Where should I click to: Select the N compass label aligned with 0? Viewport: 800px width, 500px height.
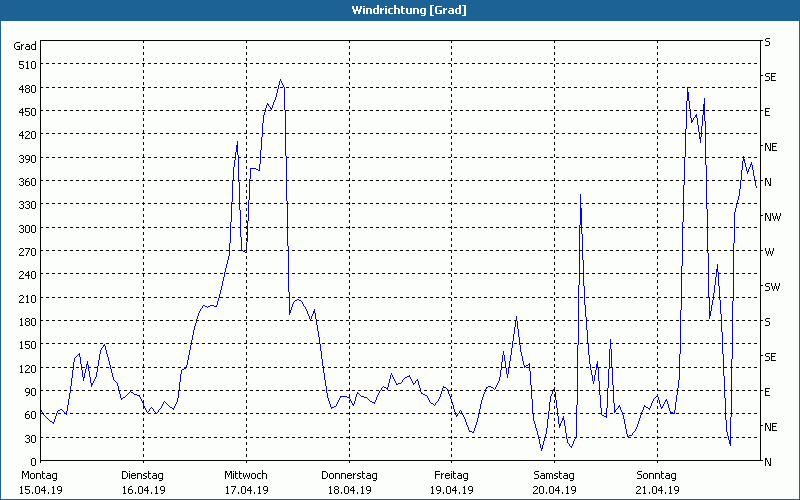(x=768, y=462)
